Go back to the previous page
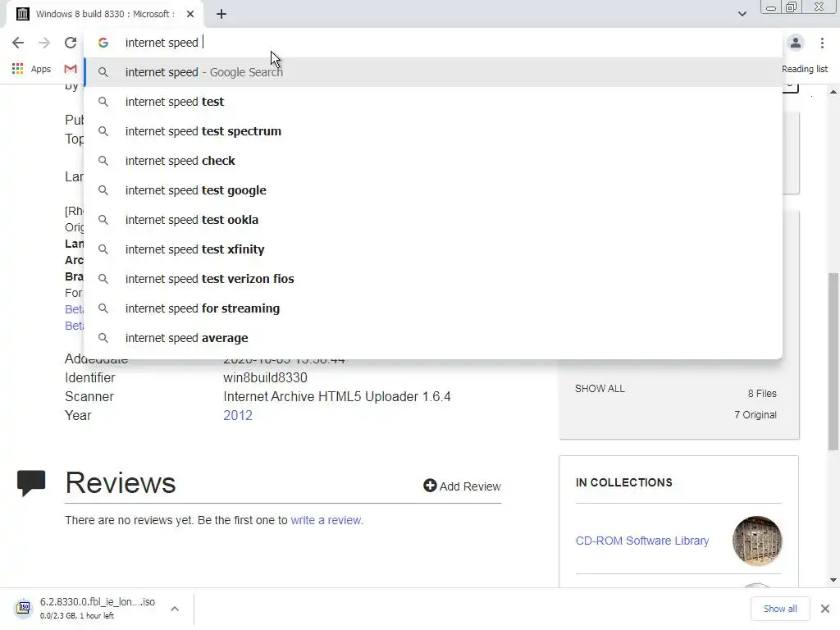 (18, 43)
